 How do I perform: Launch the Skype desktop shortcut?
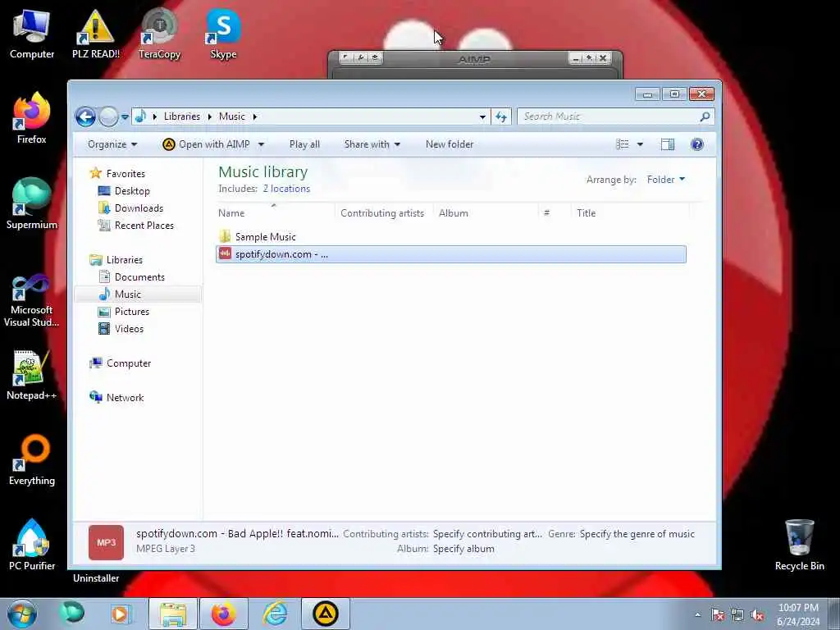pos(223,34)
